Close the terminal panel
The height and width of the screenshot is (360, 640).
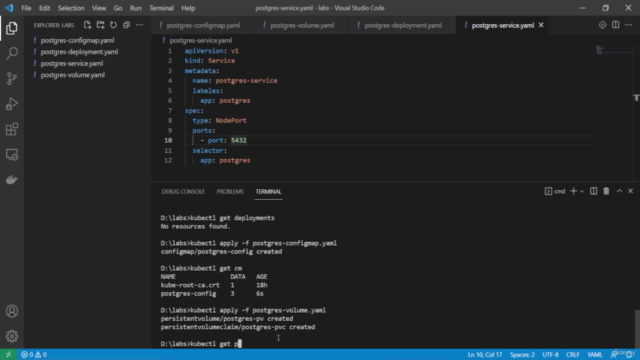tap(631, 191)
